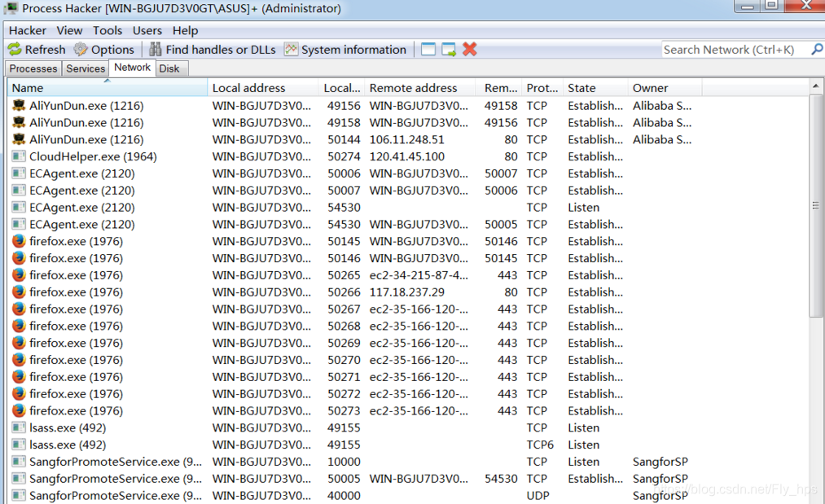
Task: Click AliYunDun.exe icon on local port 49158 row
Action: point(19,122)
